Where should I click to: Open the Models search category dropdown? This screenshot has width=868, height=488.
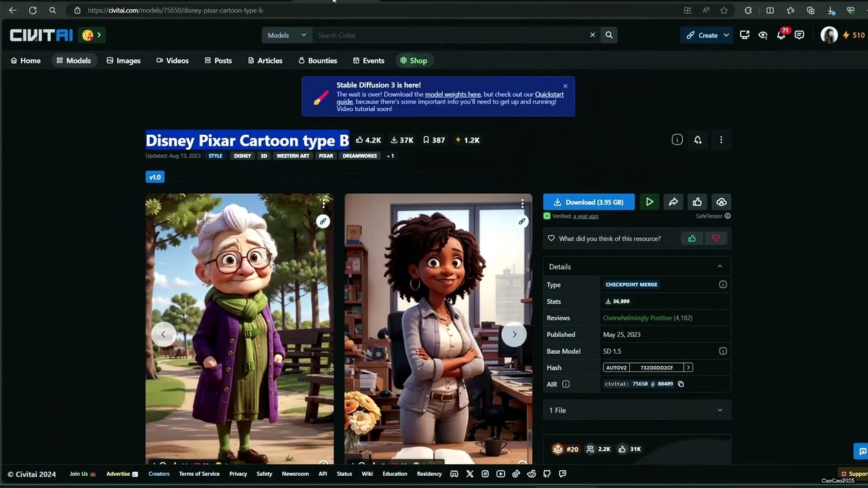click(287, 35)
